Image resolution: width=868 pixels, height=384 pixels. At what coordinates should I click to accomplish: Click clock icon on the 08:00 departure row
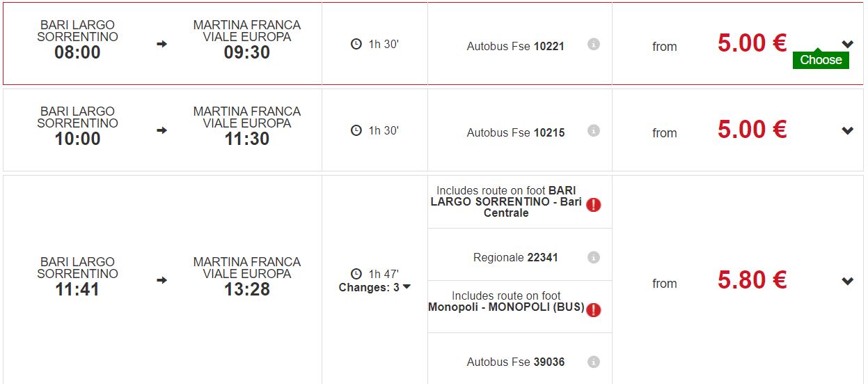[356, 45]
